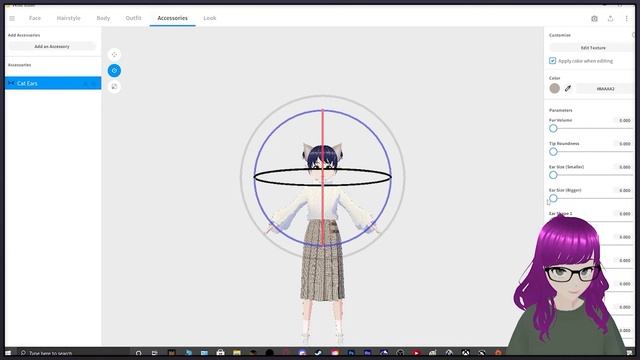Image resolution: width=640 pixels, height=360 pixels.
Task: Switch to the Body tab
Action: pos(103,18)
